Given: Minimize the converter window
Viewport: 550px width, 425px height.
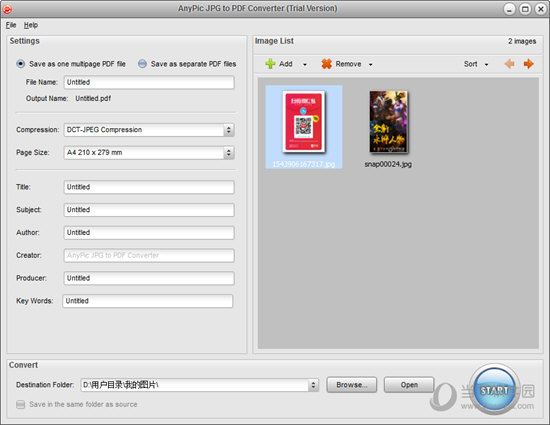Looking at the screenshot, I should tap(509, 9).
